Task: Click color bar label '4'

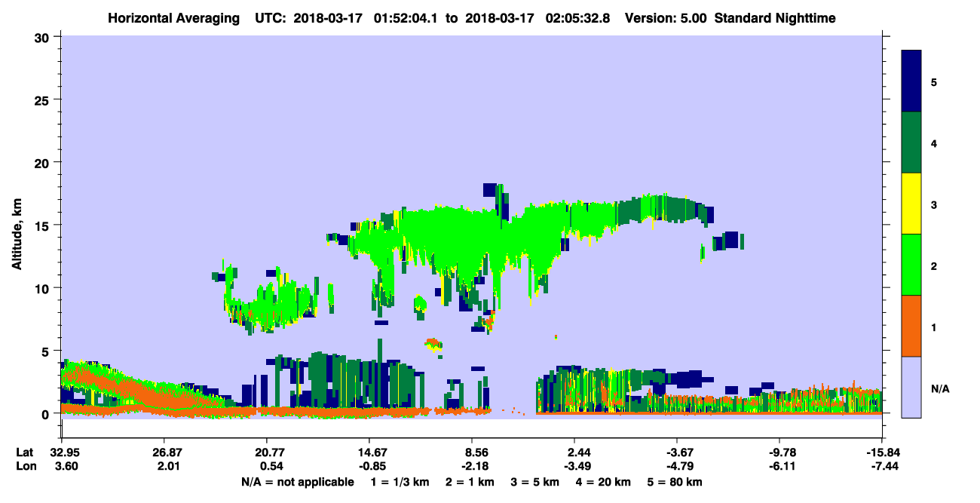Action: pyautogui.click(x=934, y=143)
